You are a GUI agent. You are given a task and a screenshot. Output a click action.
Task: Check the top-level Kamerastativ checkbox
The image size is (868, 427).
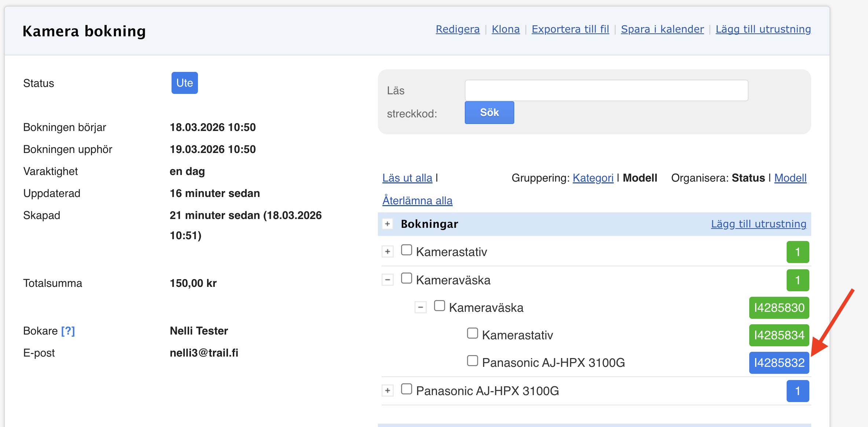[x=407, y=250]
